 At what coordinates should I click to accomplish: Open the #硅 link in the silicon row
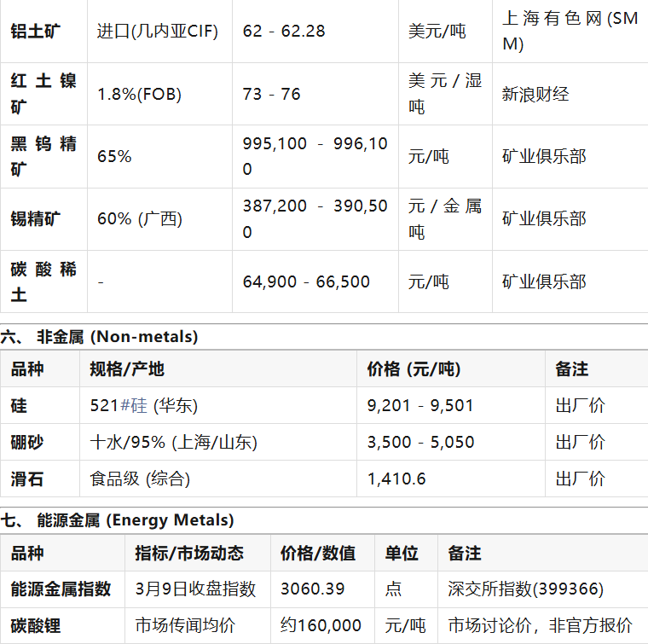point(134,405)
